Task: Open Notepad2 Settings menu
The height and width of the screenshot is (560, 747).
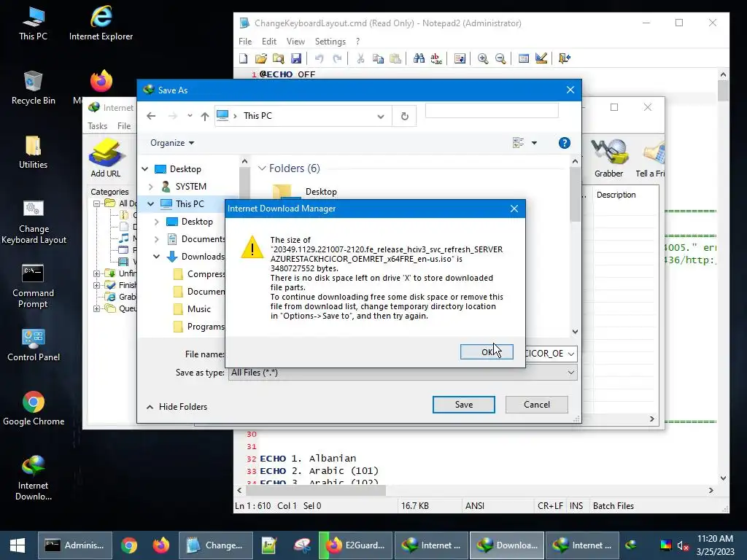Action: coord(330,42)
